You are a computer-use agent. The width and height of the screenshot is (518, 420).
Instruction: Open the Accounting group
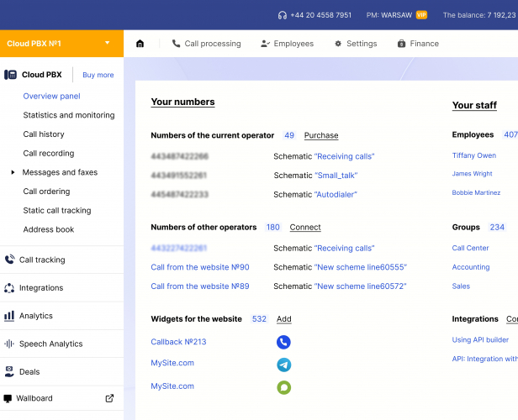pyautogui.click(x=471, y=267)
